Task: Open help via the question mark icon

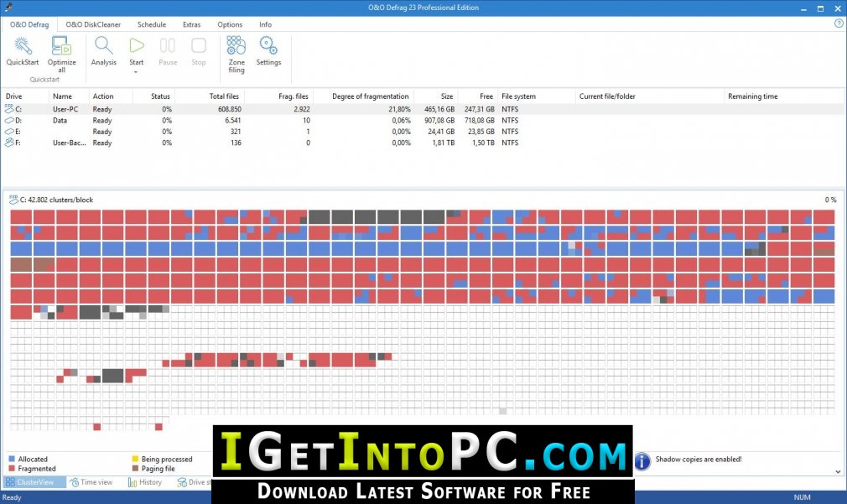Action: [x=839, y=23]
